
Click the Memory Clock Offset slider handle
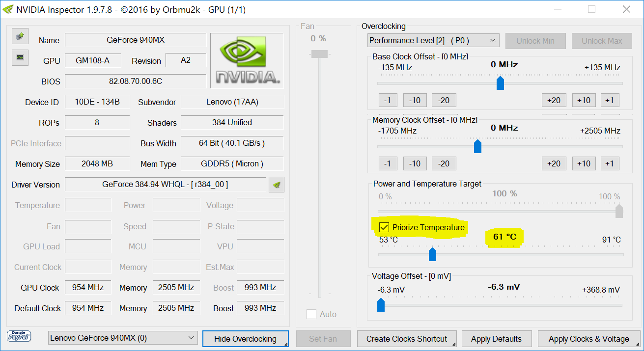click(477, 146)
